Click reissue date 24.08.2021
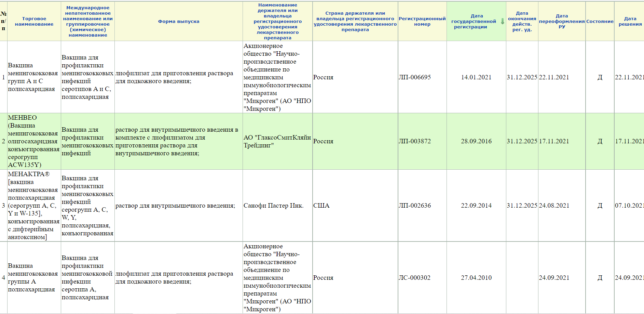 (554, 206)
